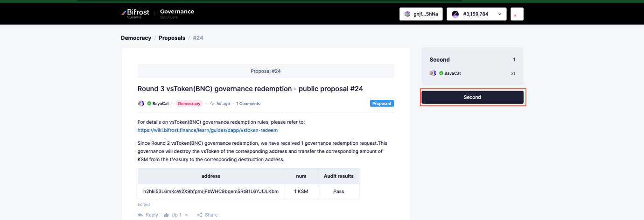644x220 pixels.
Task: Expand the upvoters list arrow
Action: pos(186,215)
